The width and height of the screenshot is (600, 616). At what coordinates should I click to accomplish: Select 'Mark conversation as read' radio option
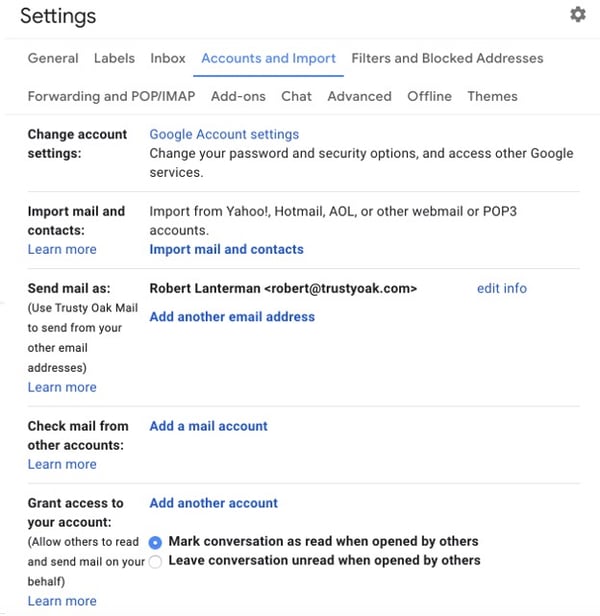pos(155,543)
